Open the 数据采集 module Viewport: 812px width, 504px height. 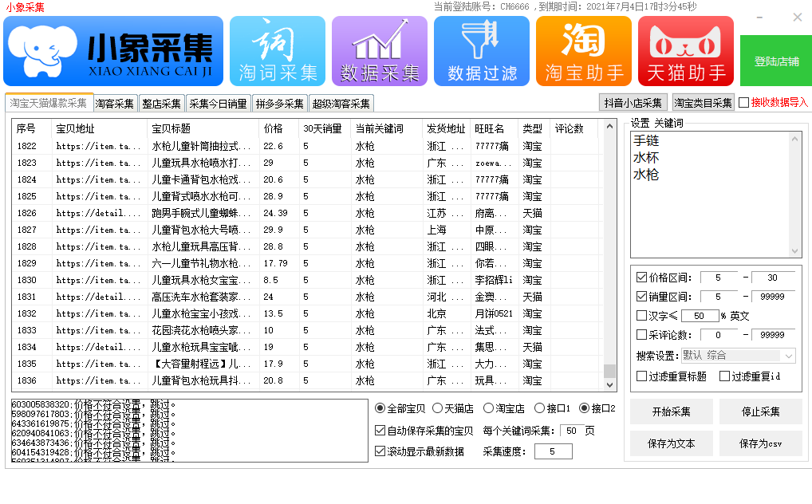coord(380,51)
